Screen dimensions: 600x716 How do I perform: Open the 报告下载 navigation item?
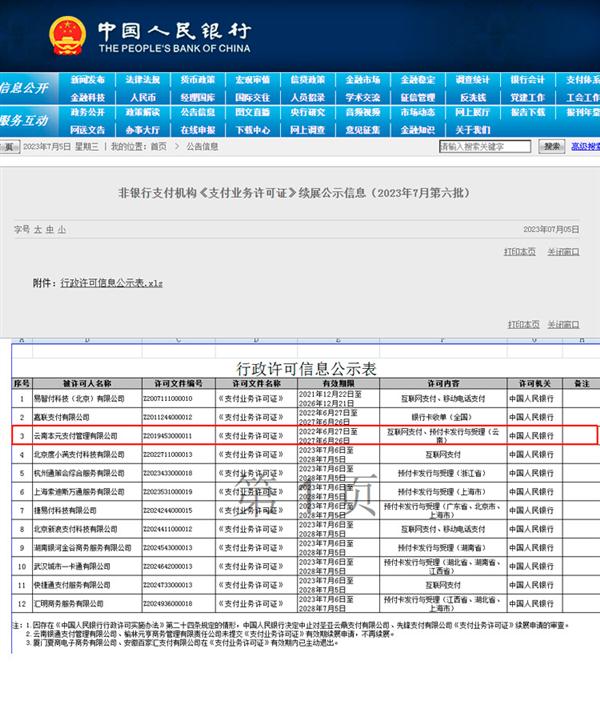point(528,112)
